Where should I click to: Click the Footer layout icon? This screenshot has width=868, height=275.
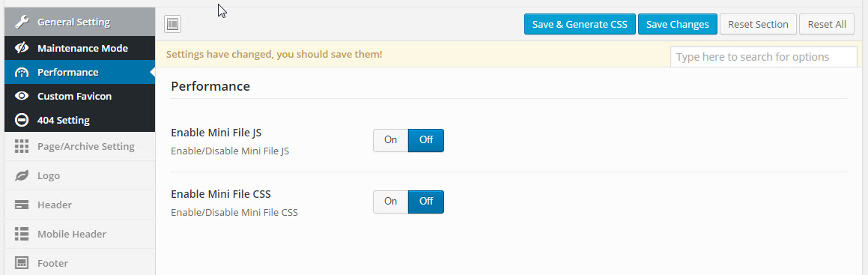pos(22,263)
